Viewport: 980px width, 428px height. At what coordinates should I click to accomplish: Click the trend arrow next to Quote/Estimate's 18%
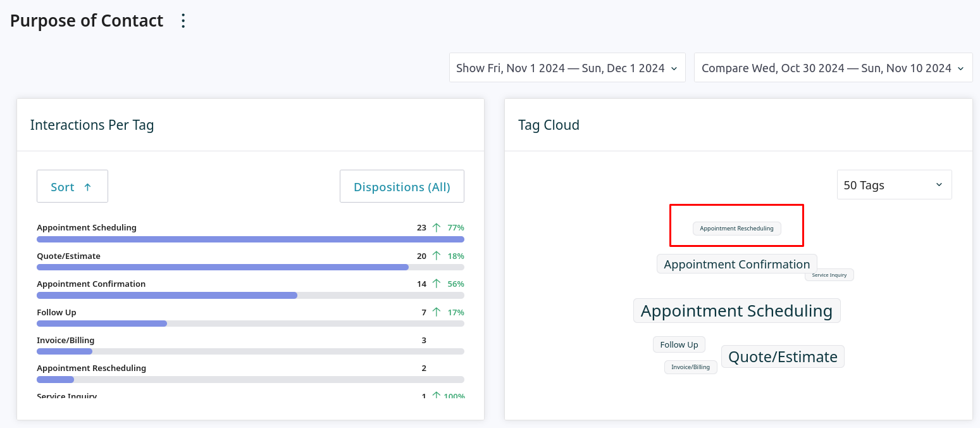[437, 256]
